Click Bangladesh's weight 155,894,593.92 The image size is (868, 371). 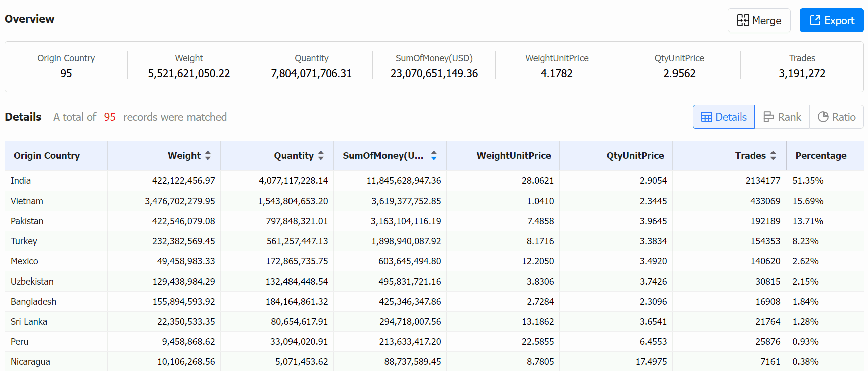183,302
